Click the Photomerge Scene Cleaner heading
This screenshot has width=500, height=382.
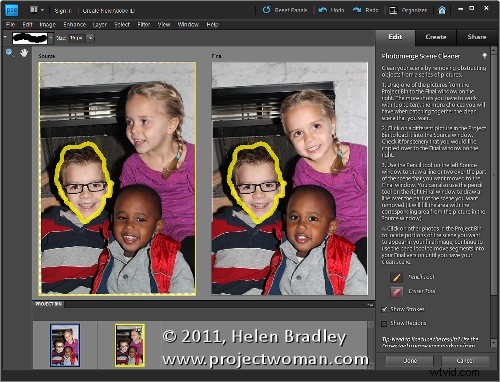pos(421,56)
